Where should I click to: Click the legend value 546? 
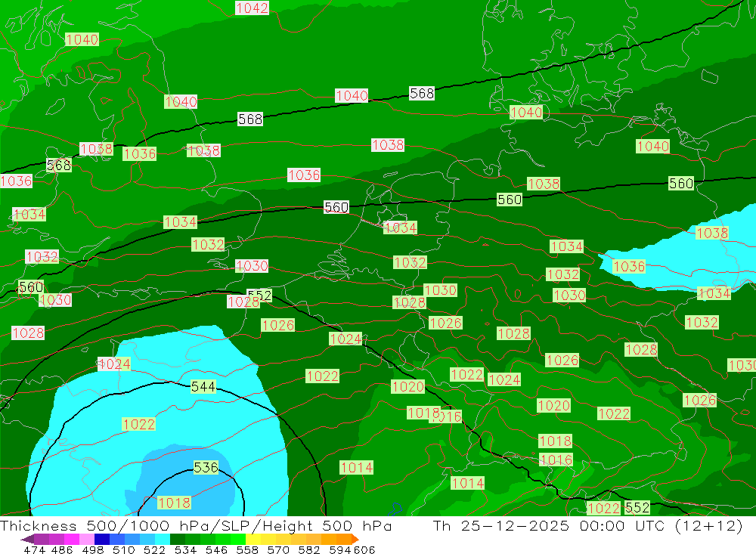pos(216,549)
